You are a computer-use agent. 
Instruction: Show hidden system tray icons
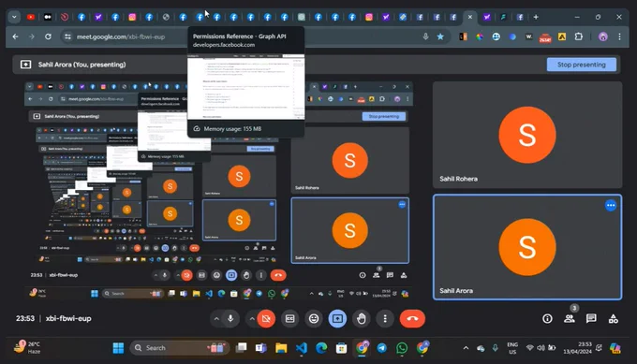[x=466, y=348]
